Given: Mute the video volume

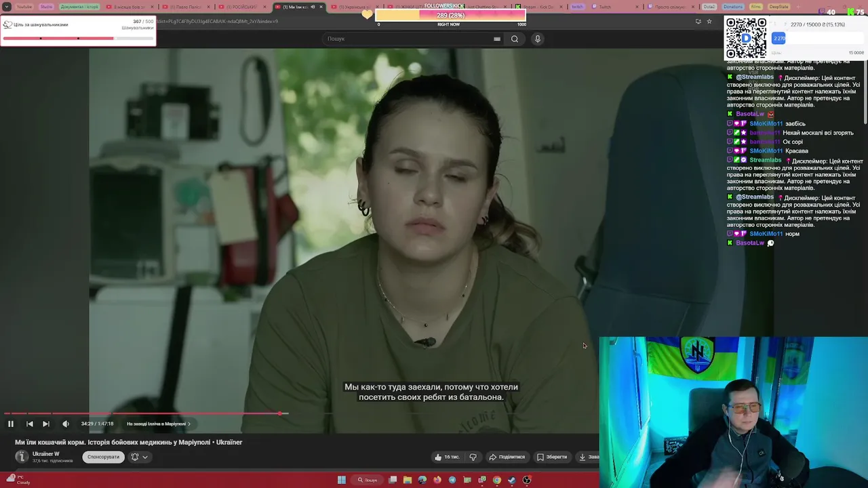Looking at the screenshot, I should click(x=66, y=424).
